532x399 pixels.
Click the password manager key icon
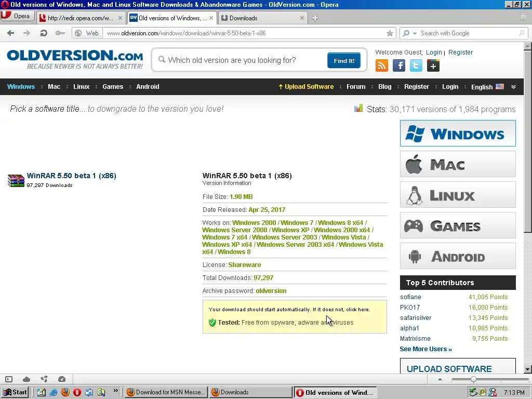pyautogui.click(x=60, y=33)
